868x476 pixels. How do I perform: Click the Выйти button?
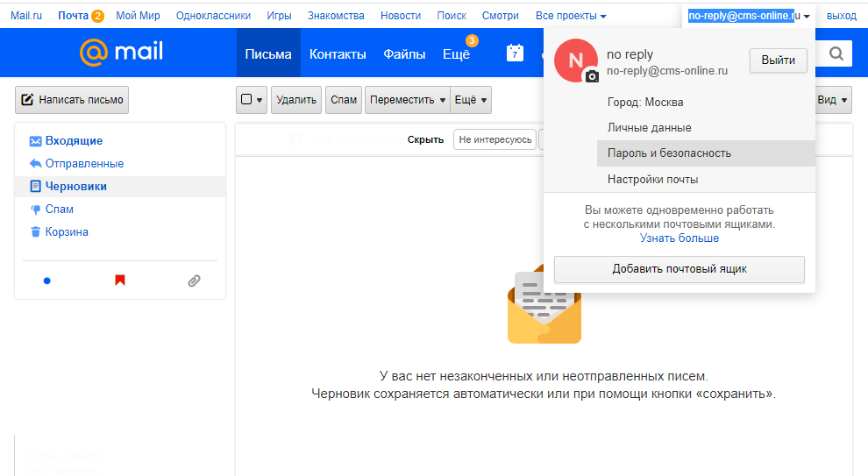point(778,60)
